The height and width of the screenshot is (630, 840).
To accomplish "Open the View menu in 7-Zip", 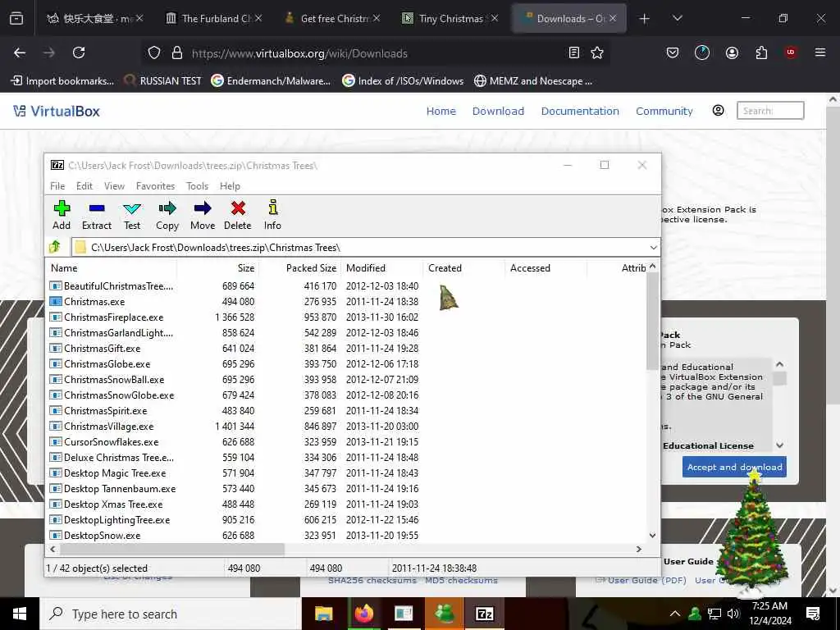I will (114, 186).
